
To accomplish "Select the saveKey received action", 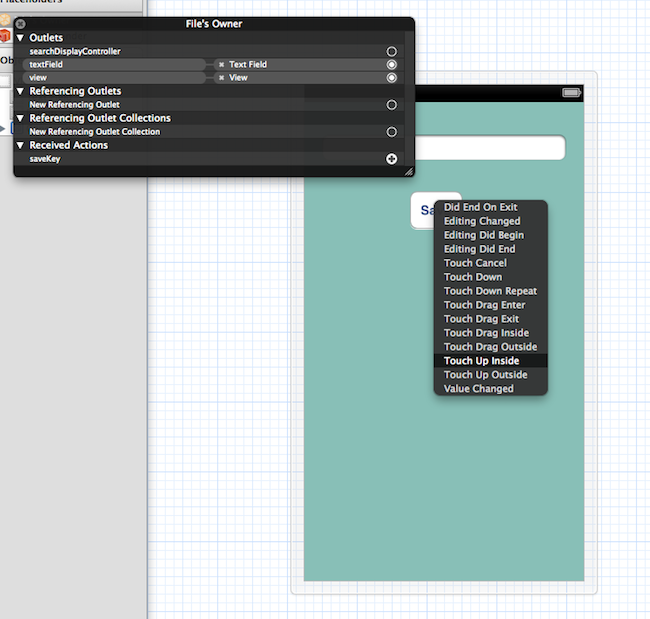I will pyautogui.click(x=45, y=159).
